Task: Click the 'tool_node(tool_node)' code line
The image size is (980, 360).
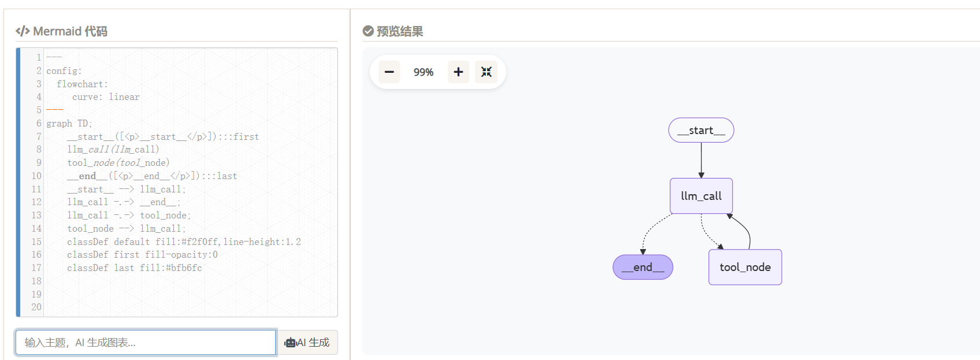Action: [x=118, y=163]
